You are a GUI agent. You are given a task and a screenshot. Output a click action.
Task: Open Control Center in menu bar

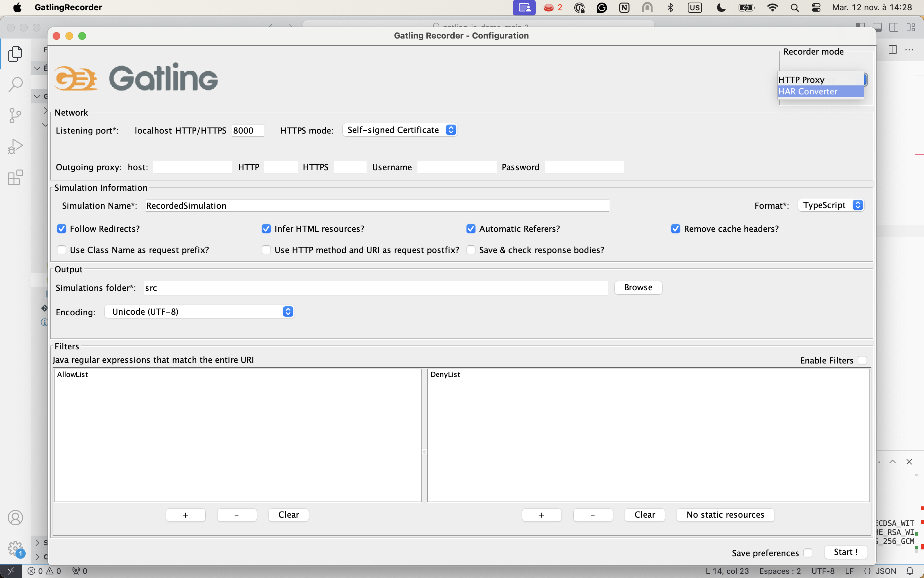tap(816, 8)
